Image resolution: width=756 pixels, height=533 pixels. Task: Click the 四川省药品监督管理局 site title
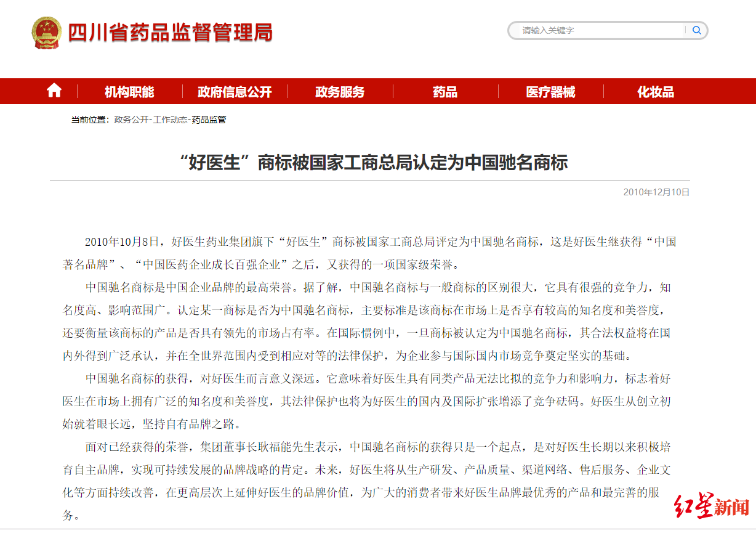coord(171,33)
